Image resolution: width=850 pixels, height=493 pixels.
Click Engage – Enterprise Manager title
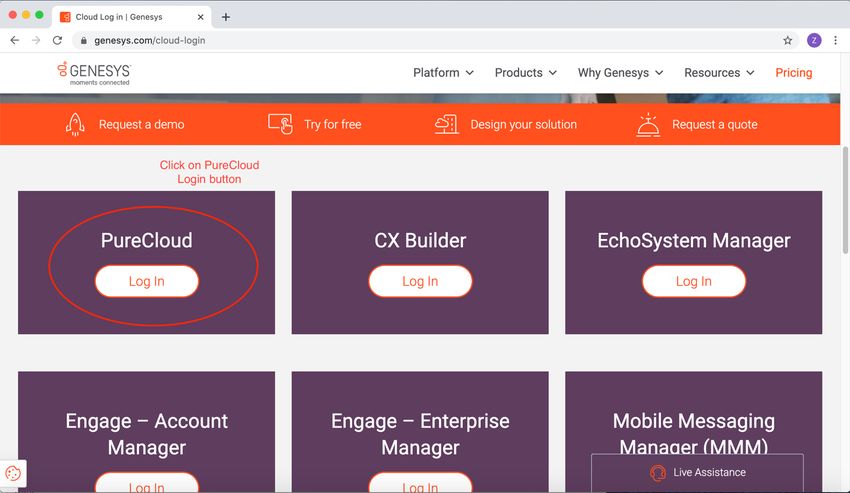[x=420, y=434]
